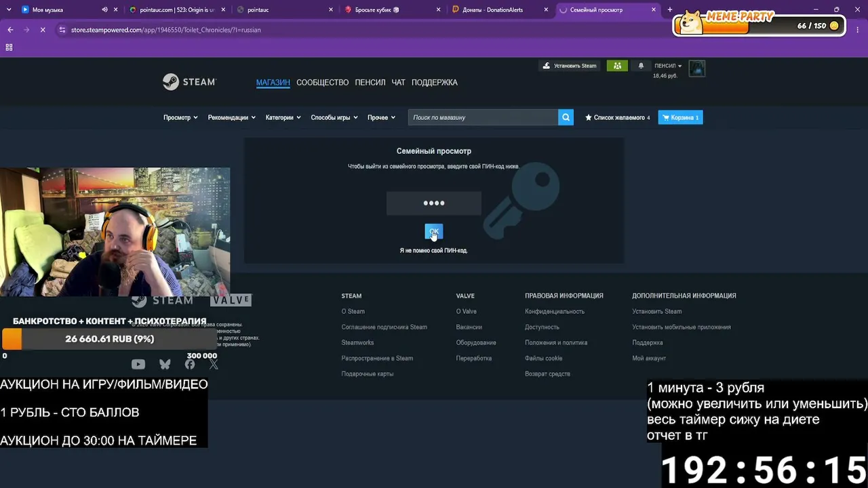
Task: Click the YouTube icon in footer
Action: tap(138, 364)
